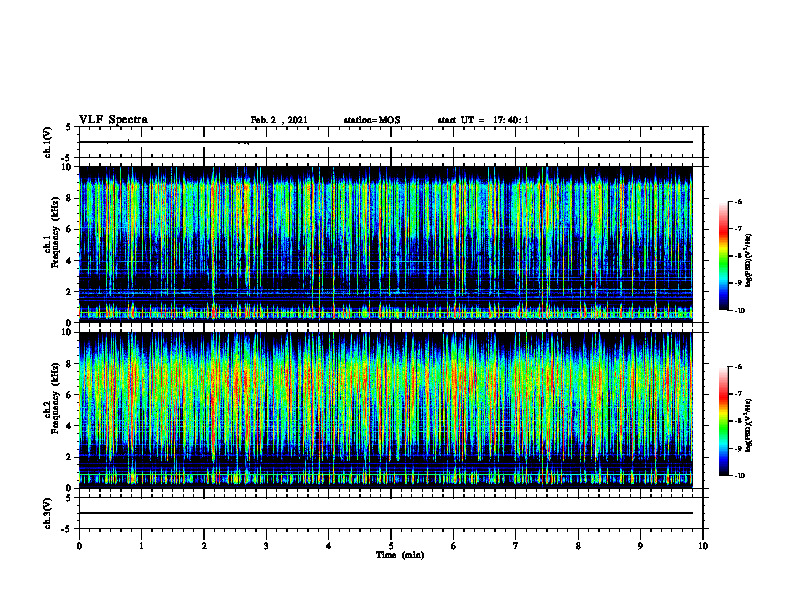This screenshot has height=612, width=792.
Task: Click time axis tick label '8'
Action: click(x=578, y=546)
